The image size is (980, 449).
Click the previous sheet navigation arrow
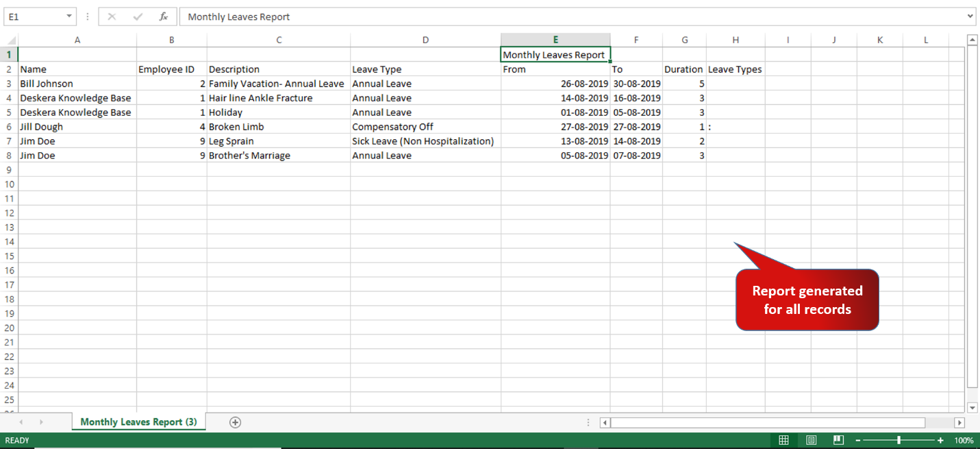(21, 422)
